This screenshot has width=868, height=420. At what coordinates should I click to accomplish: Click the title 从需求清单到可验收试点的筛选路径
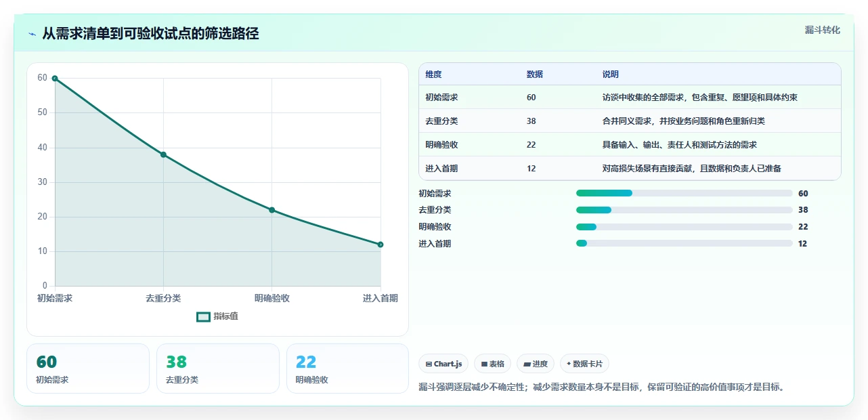click(150, 34)
